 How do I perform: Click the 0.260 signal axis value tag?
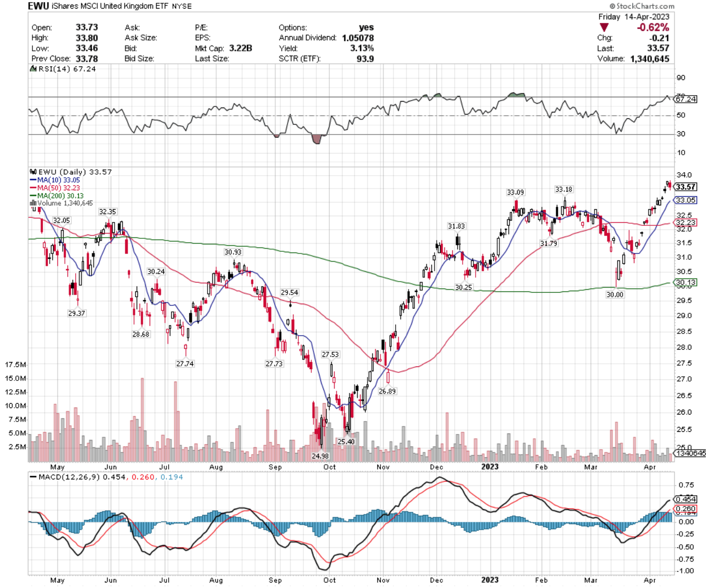pyautogui.click(x=685, y=509)
